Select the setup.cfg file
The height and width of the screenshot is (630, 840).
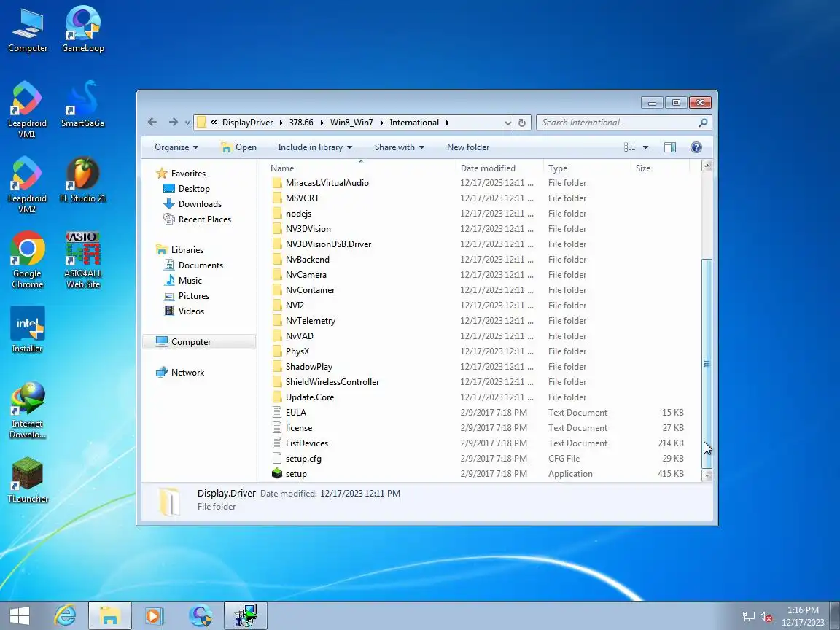(x=297, y=459)
